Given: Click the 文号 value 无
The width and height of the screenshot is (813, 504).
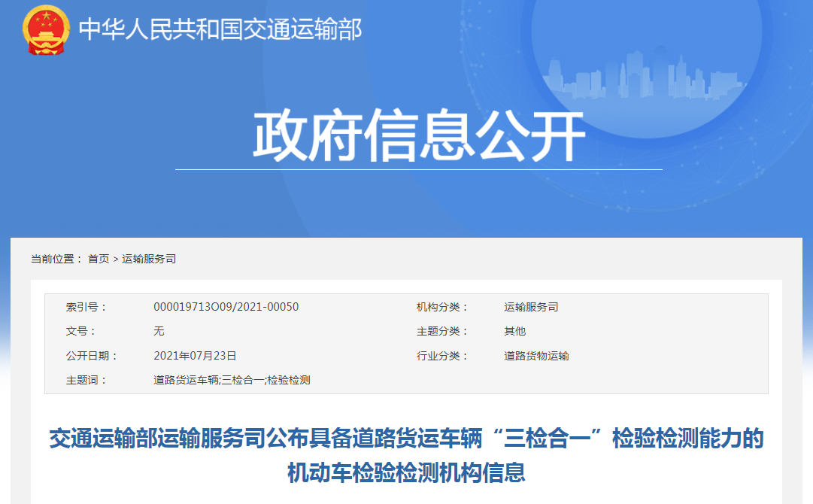Looking at the screenshot, I should (159, 331).
